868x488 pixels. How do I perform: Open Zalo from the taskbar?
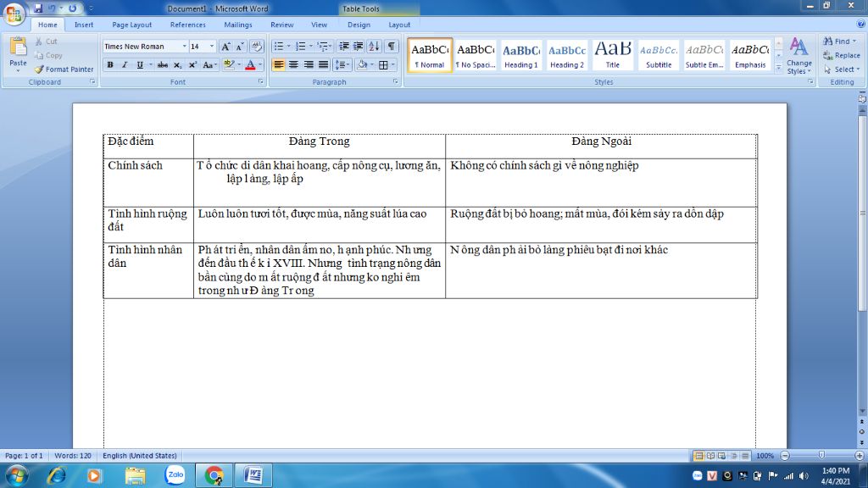coord(175,475)
